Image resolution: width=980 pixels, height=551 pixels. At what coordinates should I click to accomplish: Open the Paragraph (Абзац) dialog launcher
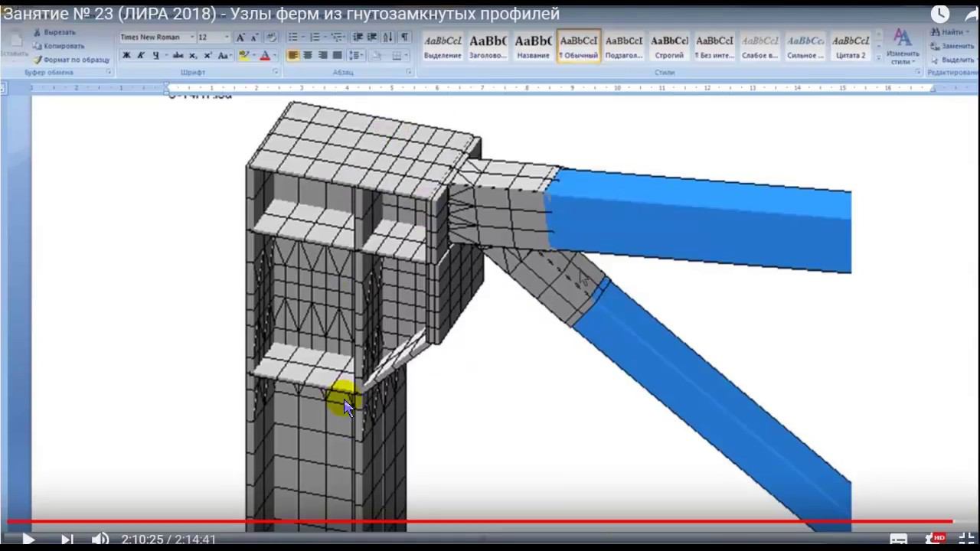coord(410,72)
